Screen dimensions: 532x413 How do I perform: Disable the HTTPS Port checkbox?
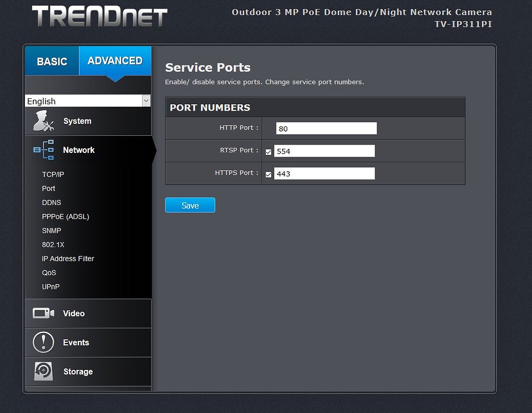pos(269,174)
